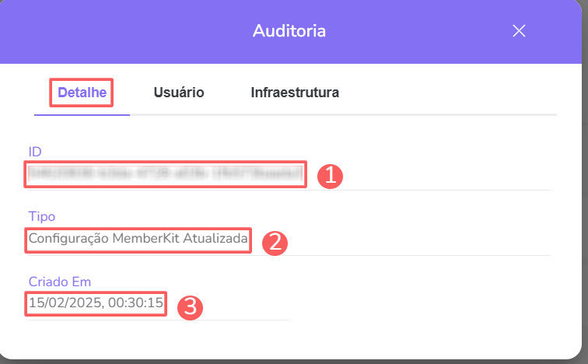Select the Detalhe tab
This screenshot has width=588, height=364.
(x=82, y=93)
